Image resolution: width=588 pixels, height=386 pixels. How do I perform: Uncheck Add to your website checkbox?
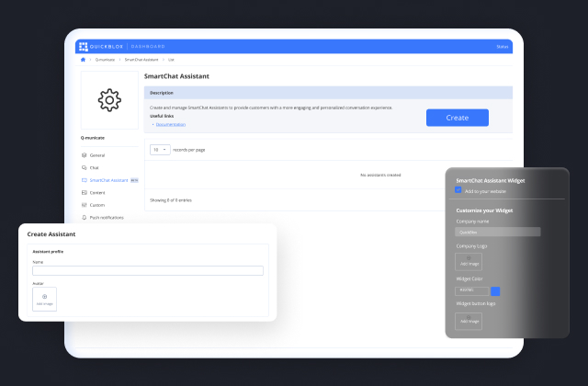458,190
